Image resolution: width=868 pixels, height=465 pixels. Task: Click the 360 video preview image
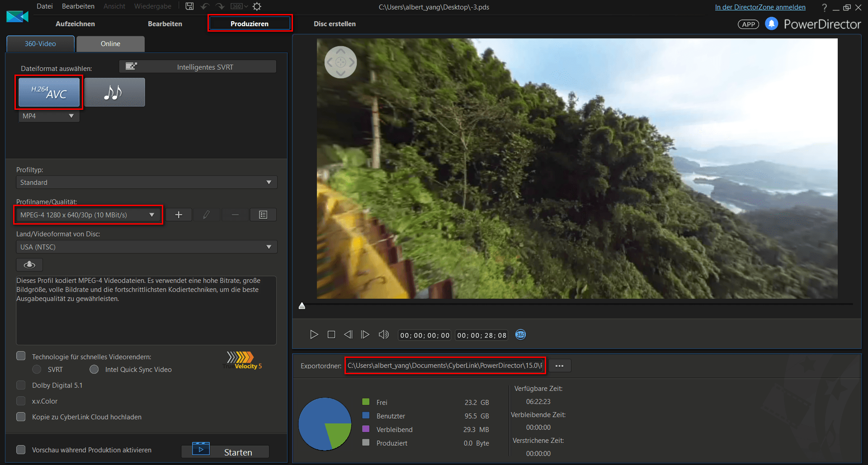click(x=577, y=168)
